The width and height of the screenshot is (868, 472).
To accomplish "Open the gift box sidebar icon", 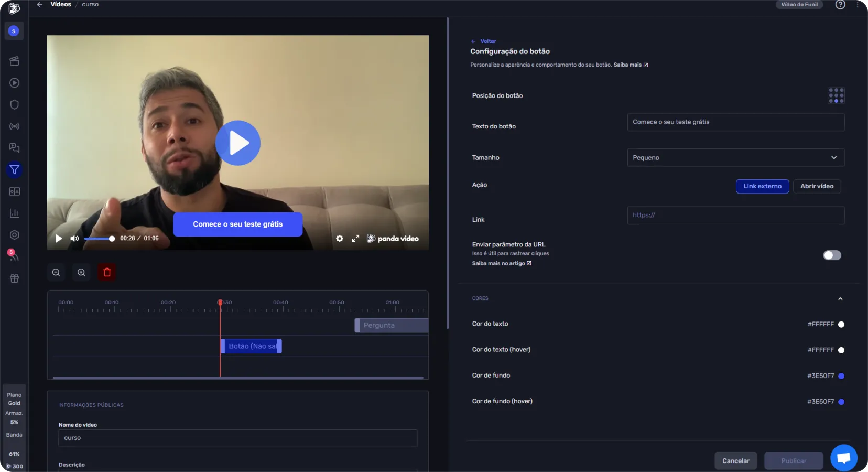I will pyautogui.click(x=14, y=278).
